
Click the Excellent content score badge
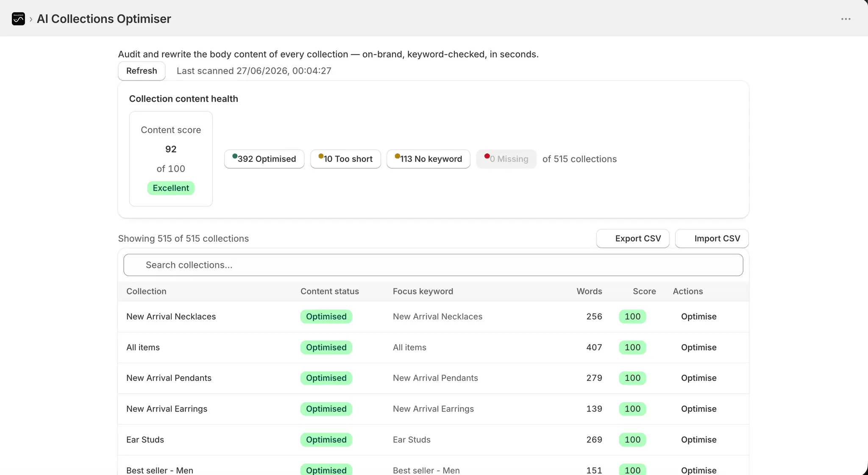(x=171, y=188)
